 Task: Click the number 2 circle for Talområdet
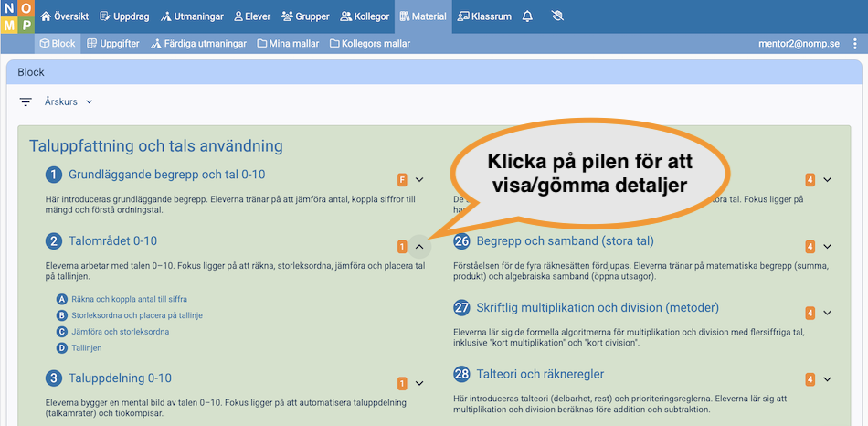pyautogui.click(x=54, y=241)
